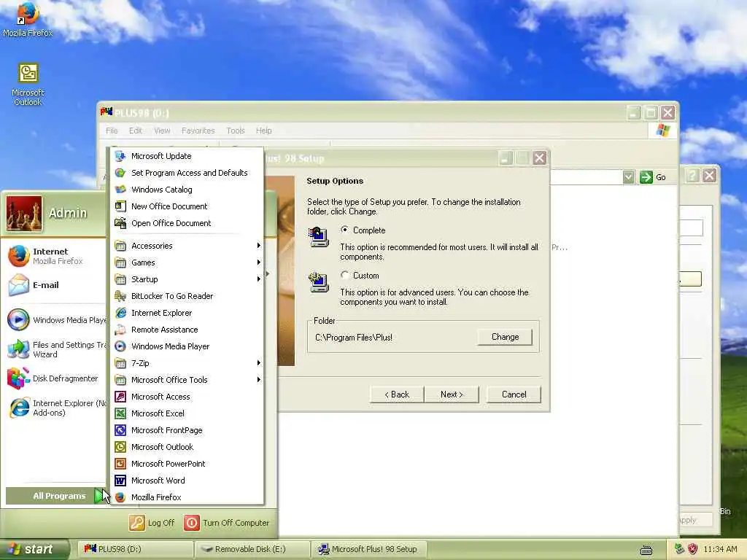
Task: Click the Open Office Document icon
Action: [120, 223]
